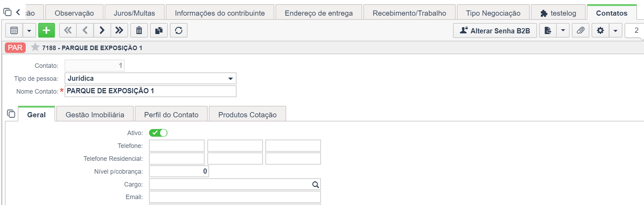Refresh the contact record
The image size is (644, 205).
(x=179, y=31)
